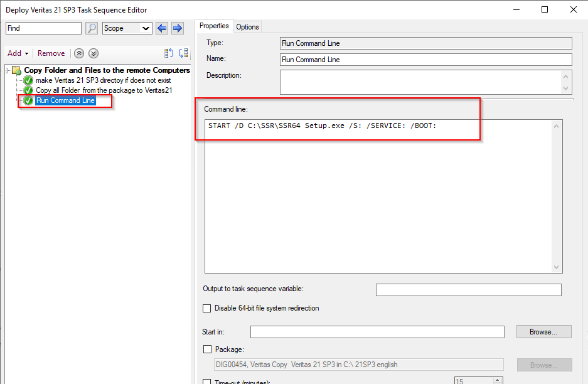Click the Remove button
The width and height of the screenshot is (588, 384).
pos(51,53)
